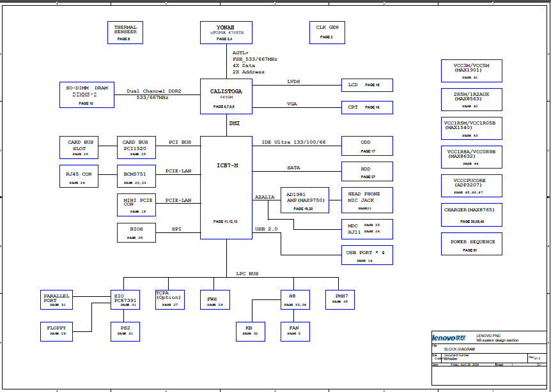Image resolution: width=551 pixels, height=392 pixels.
Task: Select the YONAH CPU block
Action: tap(226, 33)
